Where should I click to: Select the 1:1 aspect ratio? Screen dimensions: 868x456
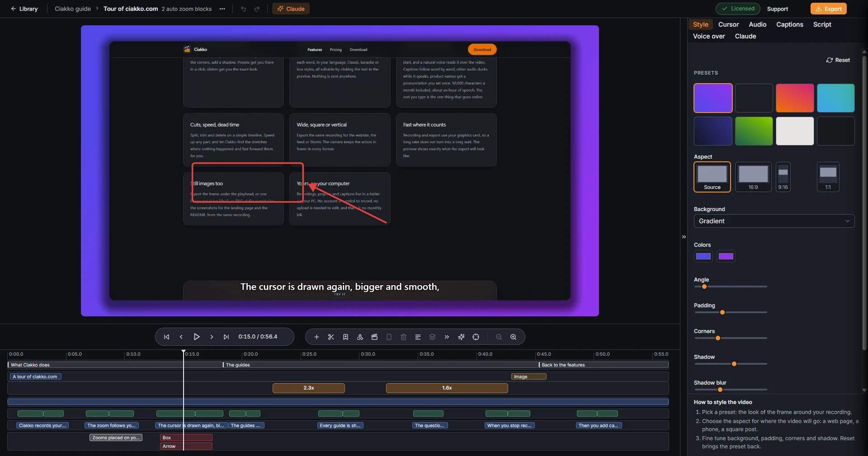(828, 177)
